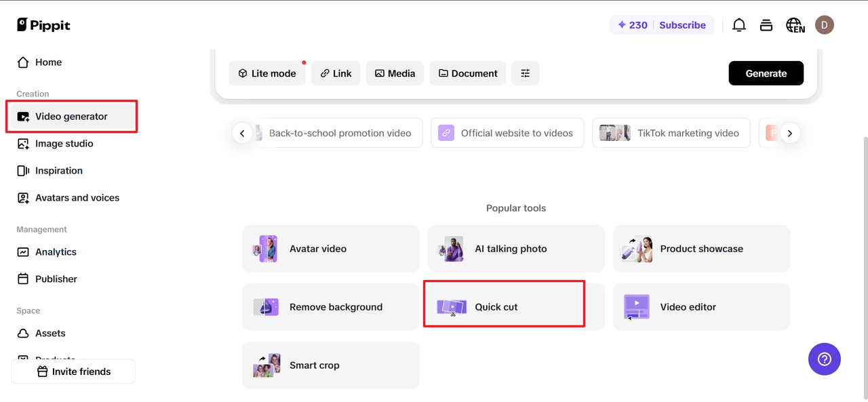This screenshot has height=402, width=868.
Task: Click the Subscribe link
Action: (682, 25)
